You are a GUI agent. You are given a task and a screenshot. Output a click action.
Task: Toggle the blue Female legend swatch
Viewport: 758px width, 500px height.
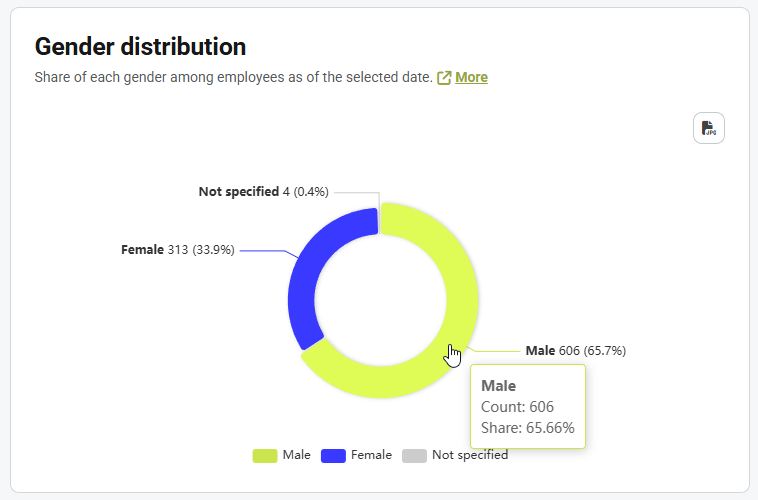332,456
